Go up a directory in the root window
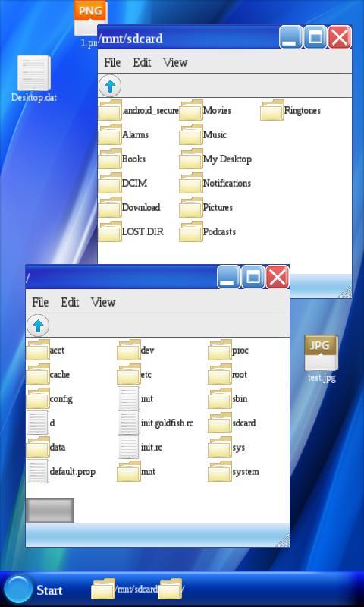Viewport: 364px width, 607px height. point(38,326)
